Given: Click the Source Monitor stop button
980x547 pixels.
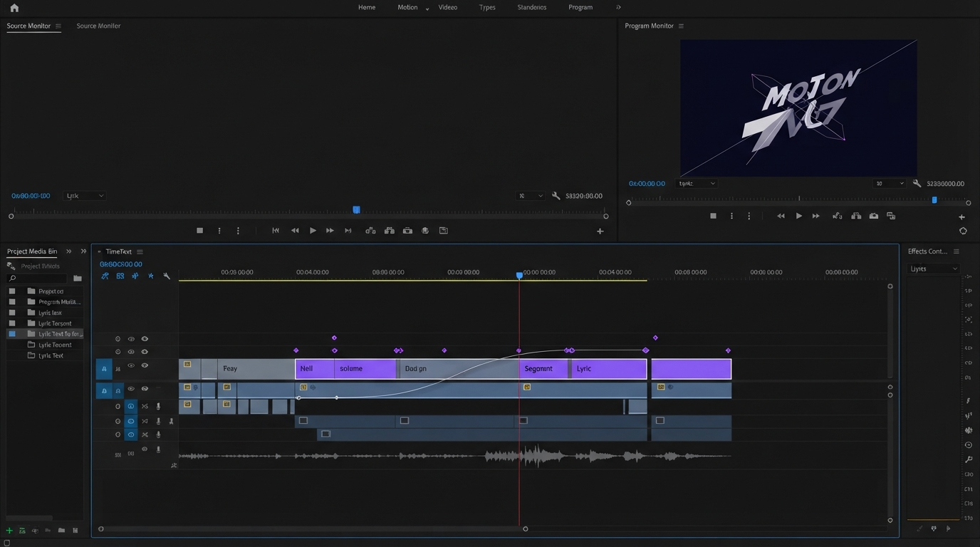Looking at the screenshot, I should pos(200,231).
